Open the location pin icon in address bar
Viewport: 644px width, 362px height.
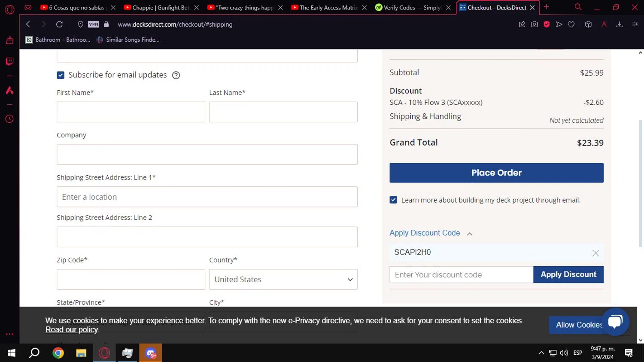80,24
